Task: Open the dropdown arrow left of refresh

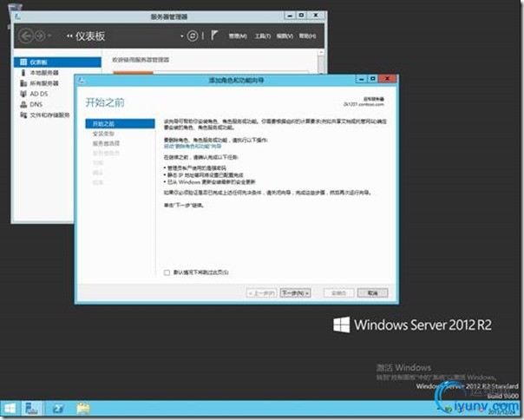Action: (182, 36)
